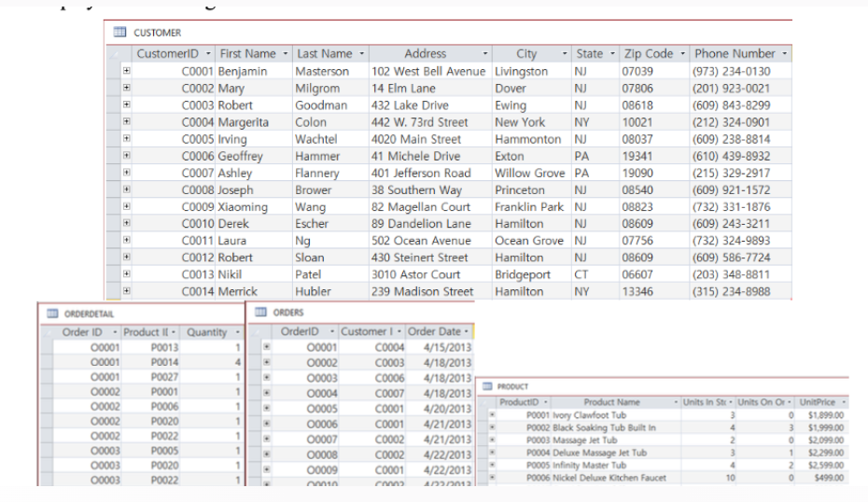Click customer cell 'C0006' in ORDERS
This screenshot has width=868, height=502.
[x=372, y=378]
